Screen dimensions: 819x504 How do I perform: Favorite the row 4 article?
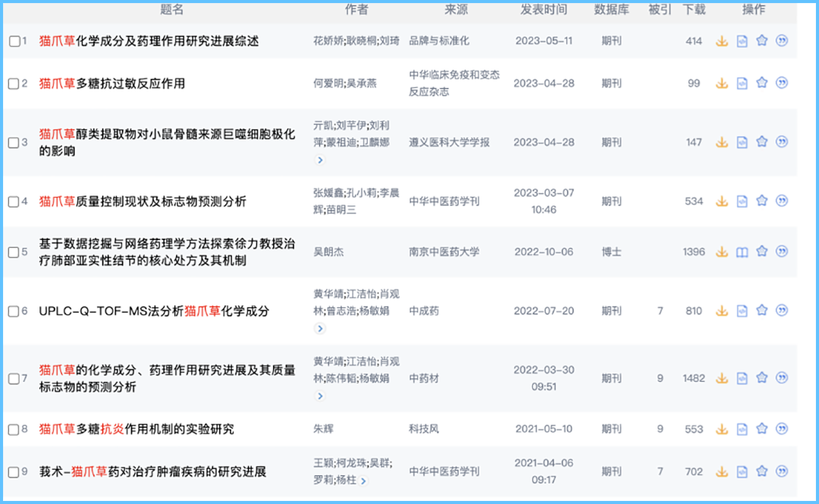pos(761,201)
